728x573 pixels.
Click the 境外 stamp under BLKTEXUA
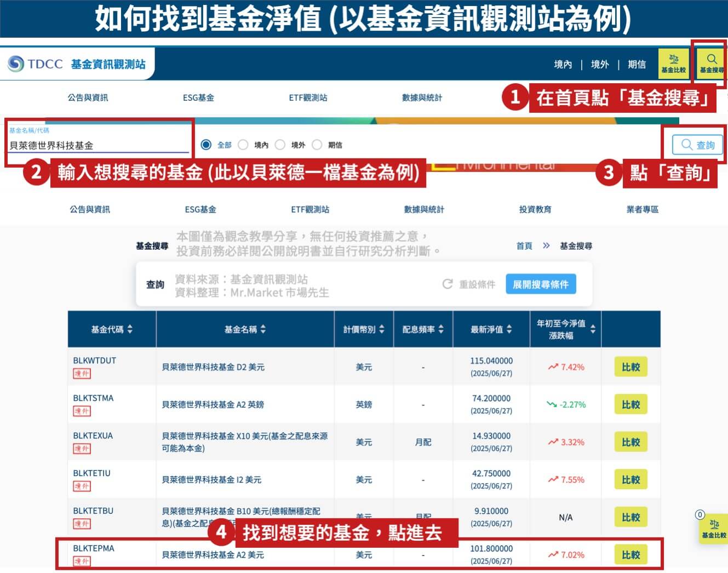coord(82,449)
